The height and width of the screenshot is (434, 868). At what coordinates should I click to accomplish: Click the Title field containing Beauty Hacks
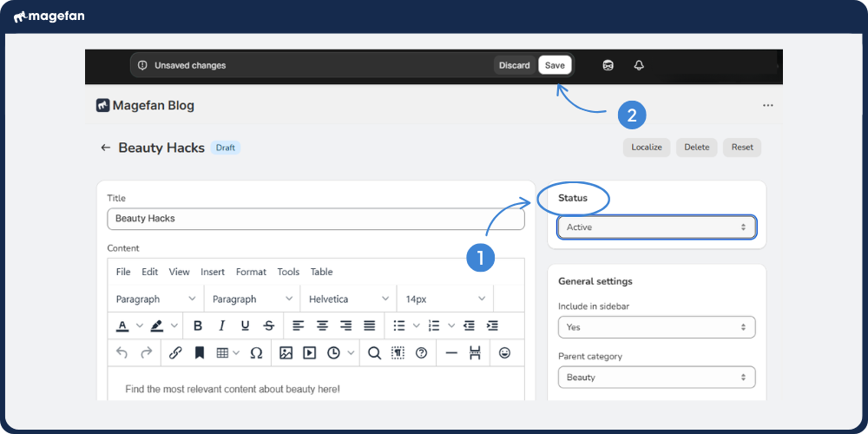(316, 219)
